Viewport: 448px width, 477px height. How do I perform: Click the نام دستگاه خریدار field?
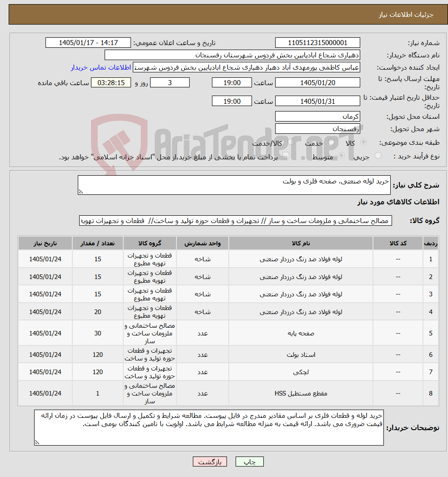(x=232, y=55)
